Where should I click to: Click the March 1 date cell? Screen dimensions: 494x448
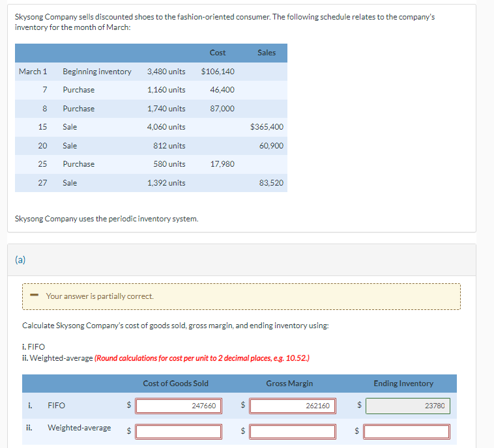click(x=33, y=72)
